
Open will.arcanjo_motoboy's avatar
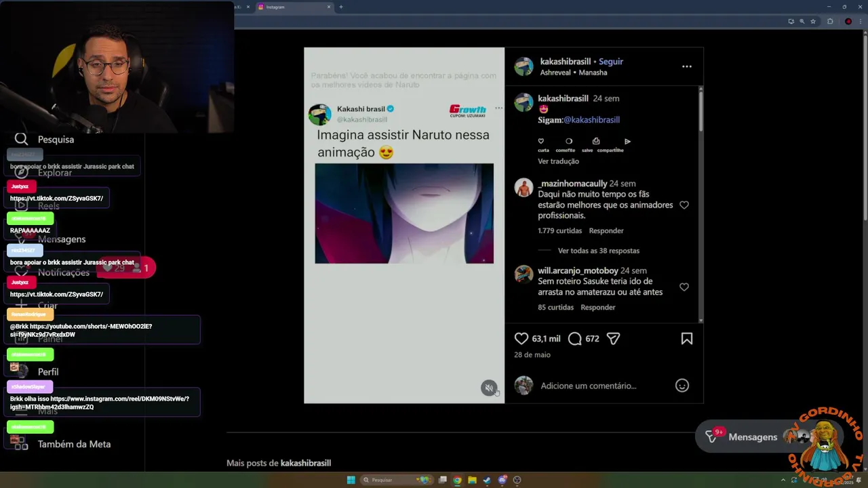pyautogui.click(x=524, y=274)
